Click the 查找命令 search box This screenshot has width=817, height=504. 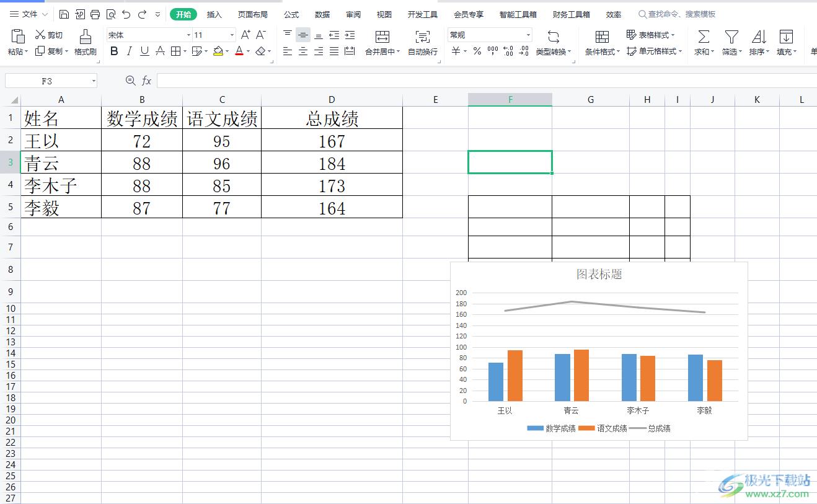677,14
